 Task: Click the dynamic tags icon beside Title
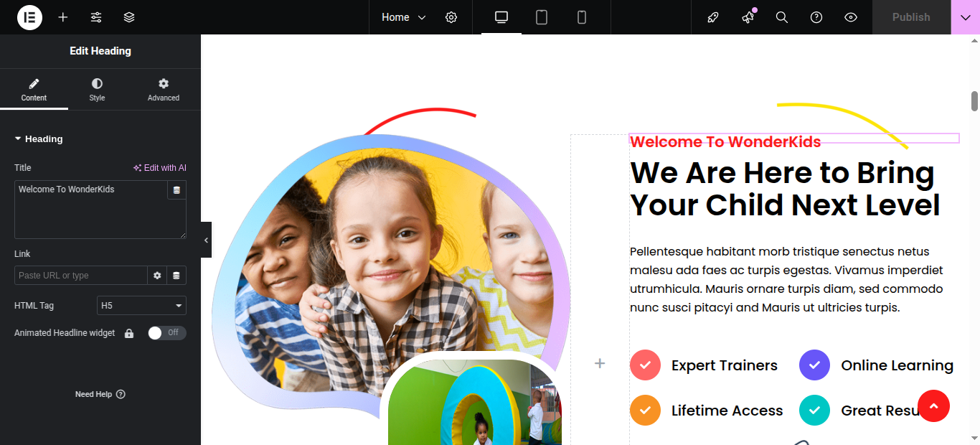[176, 190]
